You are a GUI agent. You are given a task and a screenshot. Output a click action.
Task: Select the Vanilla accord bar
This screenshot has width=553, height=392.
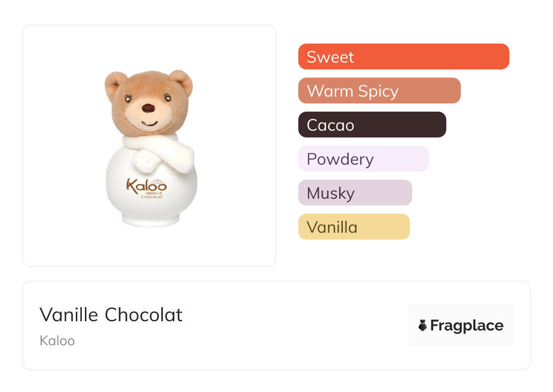354,227
